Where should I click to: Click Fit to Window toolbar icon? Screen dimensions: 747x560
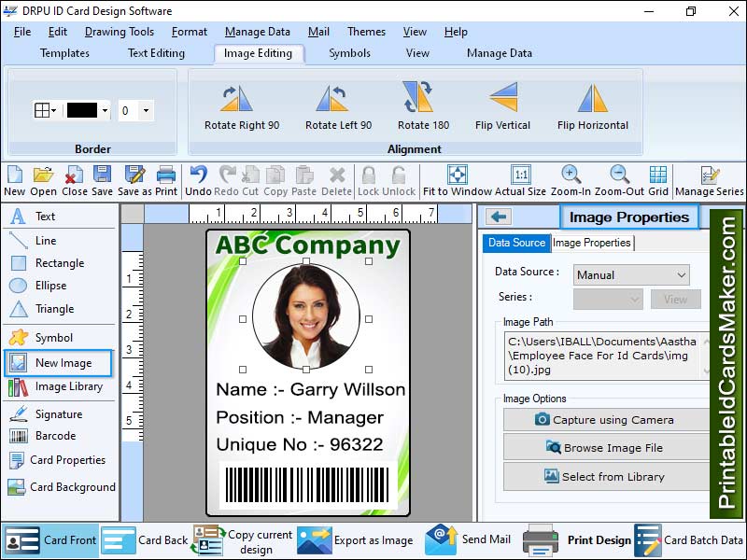[457, 175]
